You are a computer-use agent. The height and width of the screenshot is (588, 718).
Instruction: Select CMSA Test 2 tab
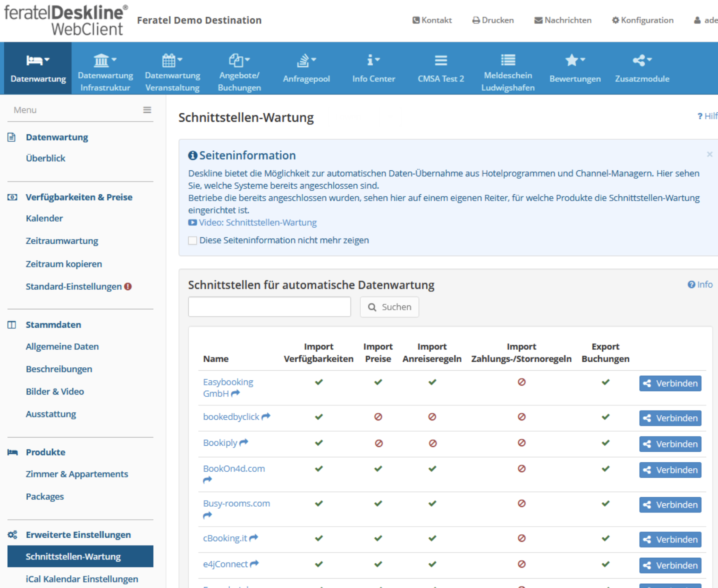click(x=441, y=68)
